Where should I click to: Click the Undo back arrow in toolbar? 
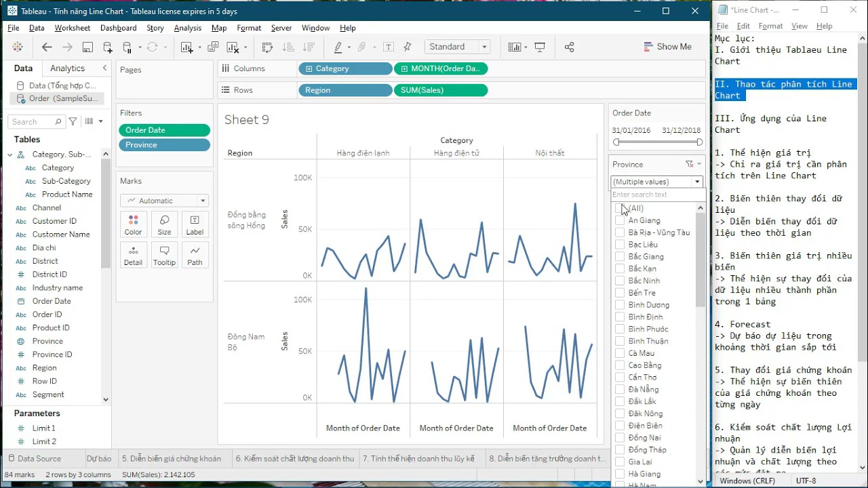(x=47, y=47)
